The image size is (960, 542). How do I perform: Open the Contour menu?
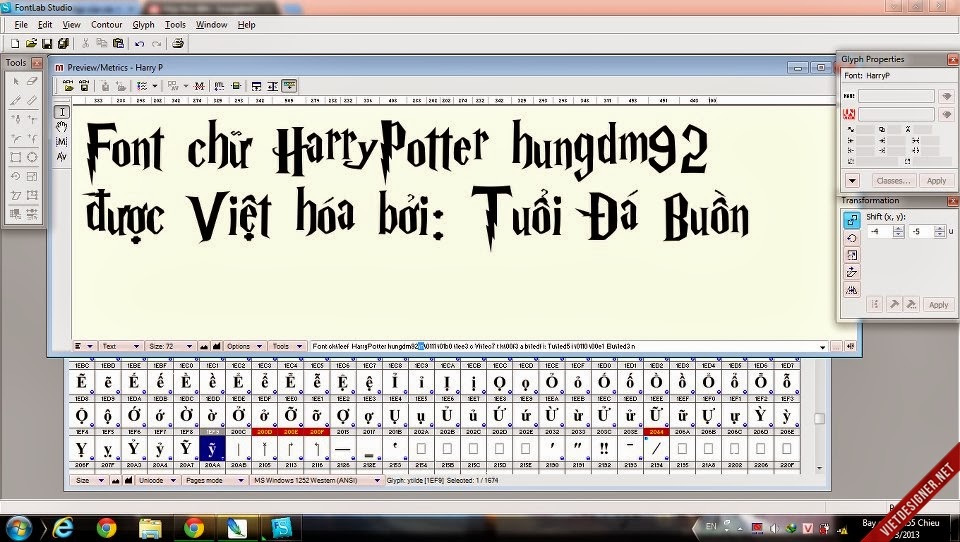106,24
